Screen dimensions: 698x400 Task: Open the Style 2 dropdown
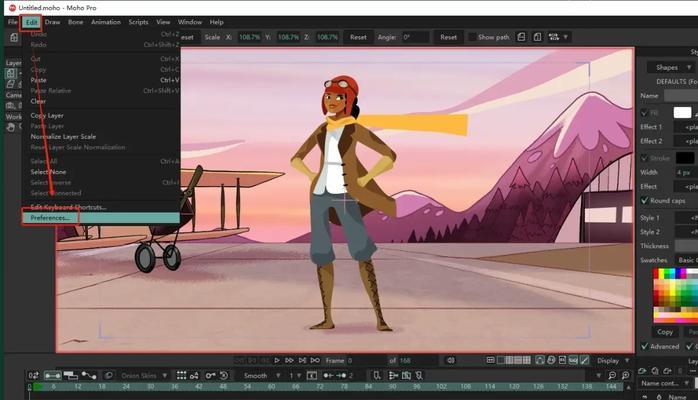pos(686,232)
